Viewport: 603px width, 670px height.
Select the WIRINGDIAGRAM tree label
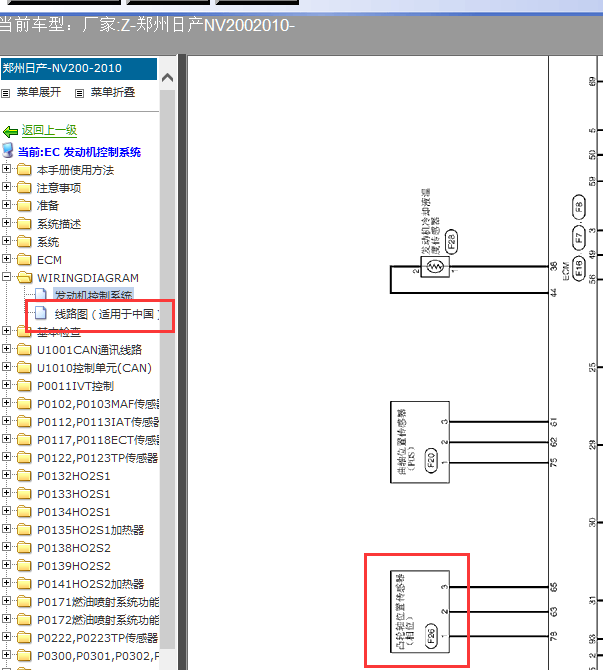click(88, 278)
